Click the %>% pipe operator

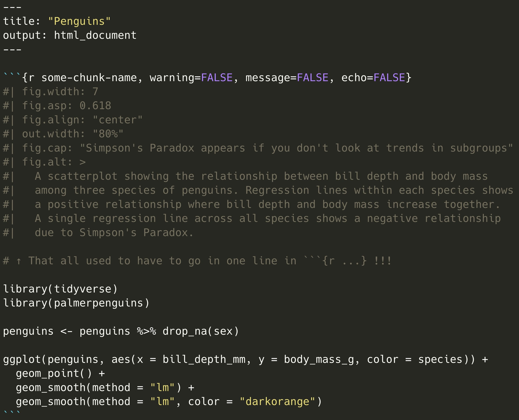coord(146,331)
